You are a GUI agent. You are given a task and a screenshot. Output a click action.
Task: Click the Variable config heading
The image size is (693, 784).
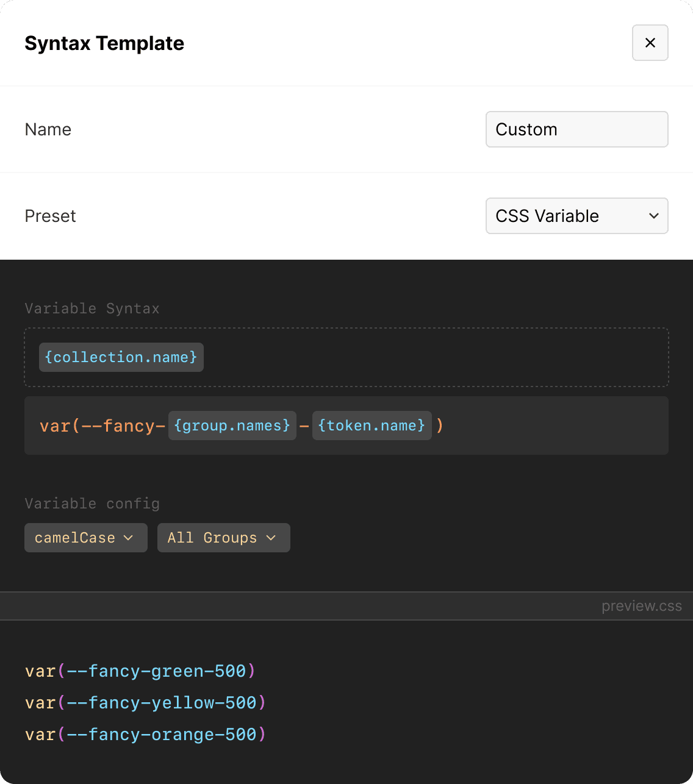[x=92, y=504]
